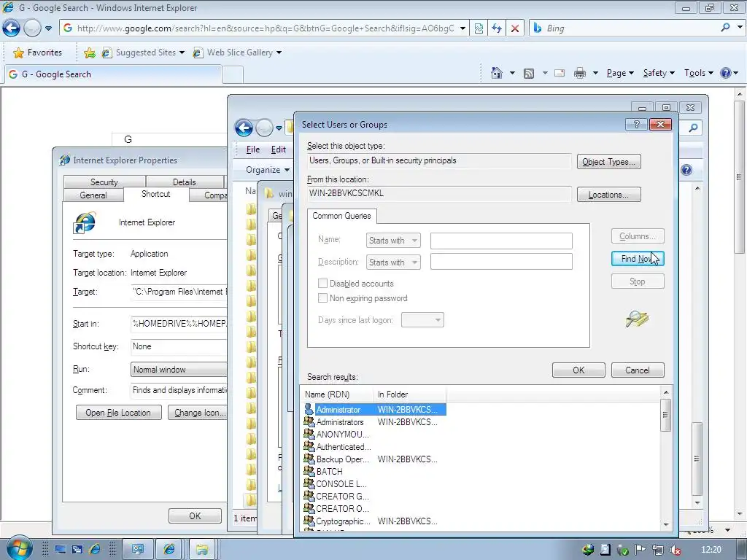747x560 pixels.
Task: Click the Explorer window vertical scrollbar thumb
Action: [x=697, y=459]
